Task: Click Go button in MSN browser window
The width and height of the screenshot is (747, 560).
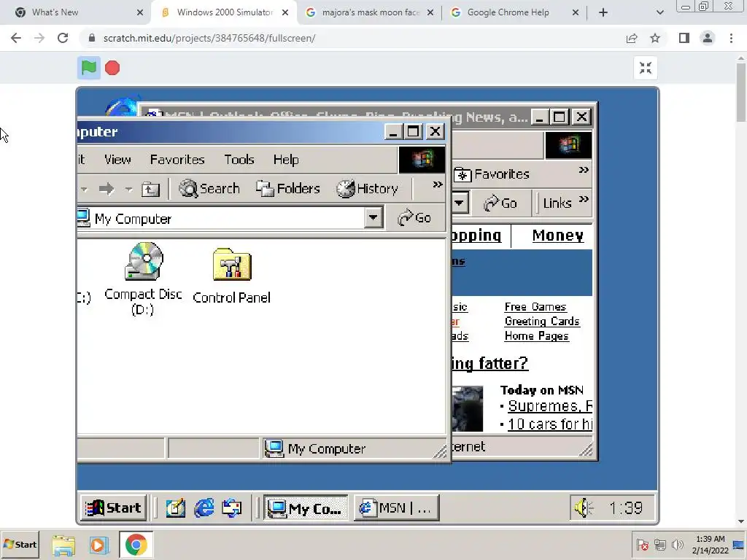Action: coord(500,203)
